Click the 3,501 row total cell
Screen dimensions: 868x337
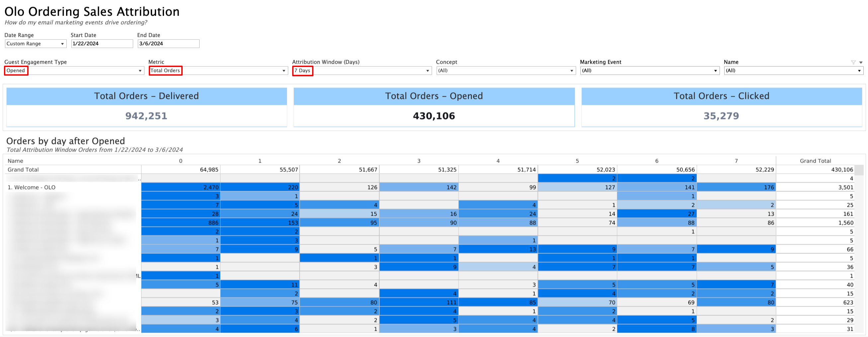[x=816, y=187]
